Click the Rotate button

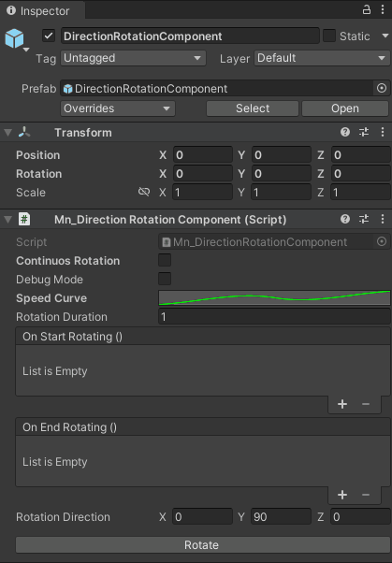(203, 544)
